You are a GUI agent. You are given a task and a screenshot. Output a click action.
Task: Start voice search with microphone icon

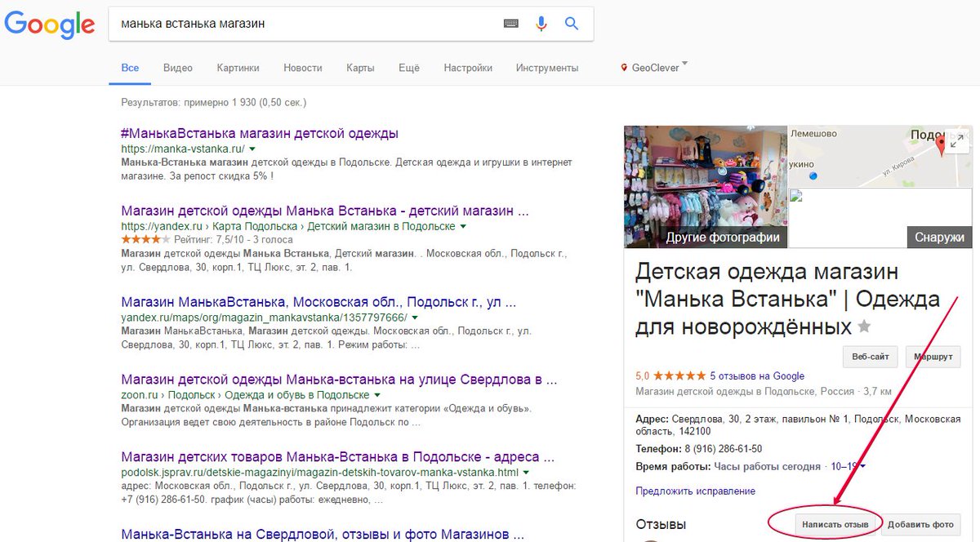click(x=541, y=24)
